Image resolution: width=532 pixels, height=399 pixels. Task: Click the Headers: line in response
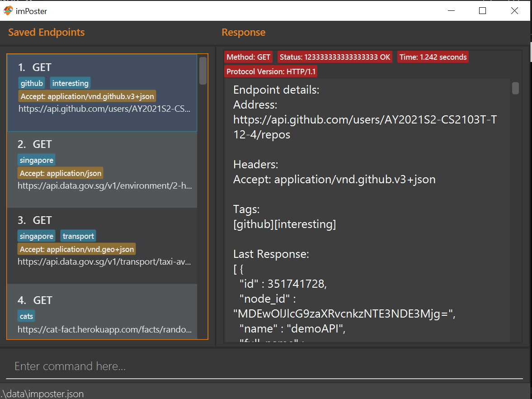tap(255, 164)
